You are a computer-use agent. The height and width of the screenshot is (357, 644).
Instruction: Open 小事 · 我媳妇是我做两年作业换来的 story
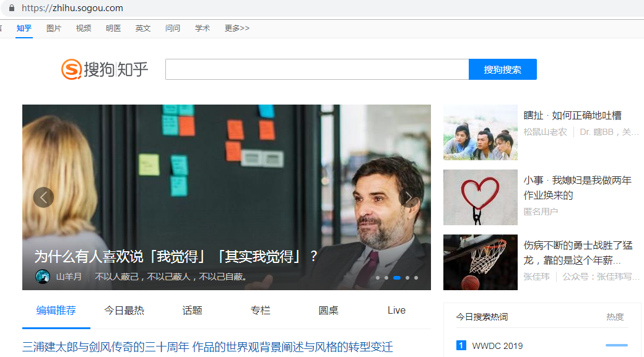578,187
